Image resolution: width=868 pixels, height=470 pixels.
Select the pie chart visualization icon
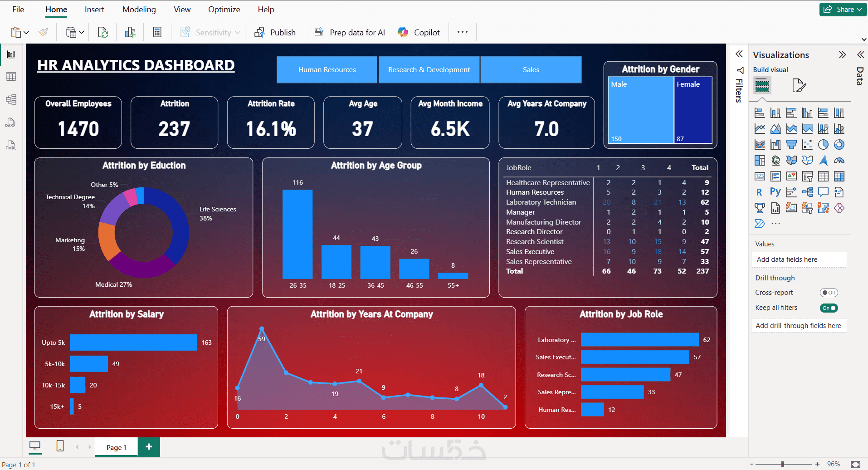823,145
